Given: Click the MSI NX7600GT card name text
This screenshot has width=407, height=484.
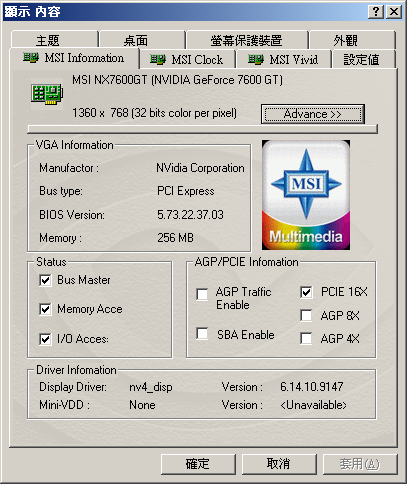Looking at the screenshot, I should click(x=177, y=80).
